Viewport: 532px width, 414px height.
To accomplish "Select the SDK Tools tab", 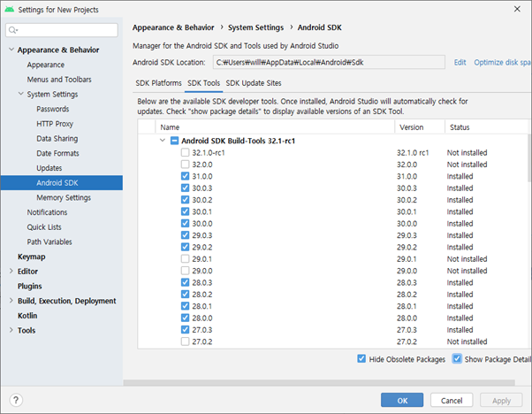I will point(203,83).
